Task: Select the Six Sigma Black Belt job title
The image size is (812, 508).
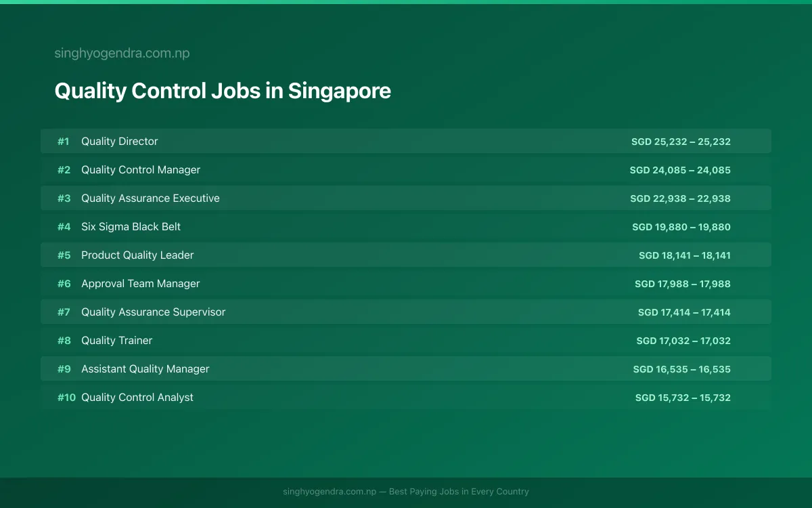Action: [131, 227]
